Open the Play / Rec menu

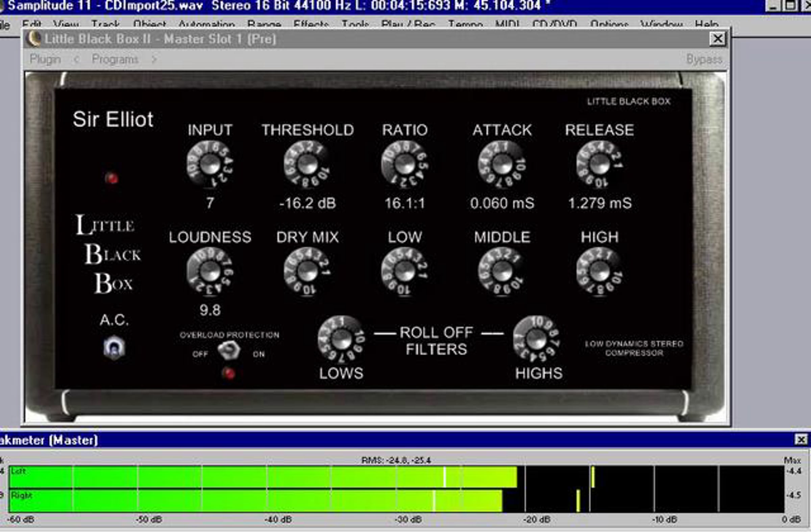pos(408,24)
